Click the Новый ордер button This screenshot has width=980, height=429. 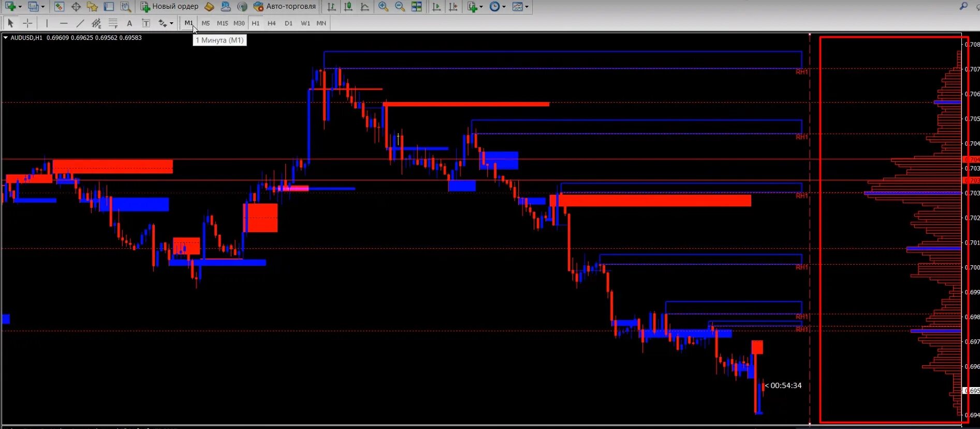point(169,7)
